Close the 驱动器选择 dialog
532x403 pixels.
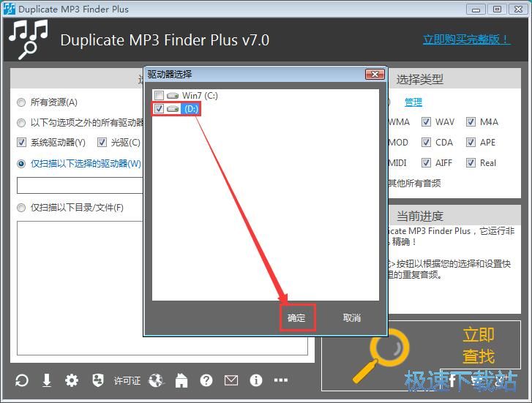pos(375,75)
